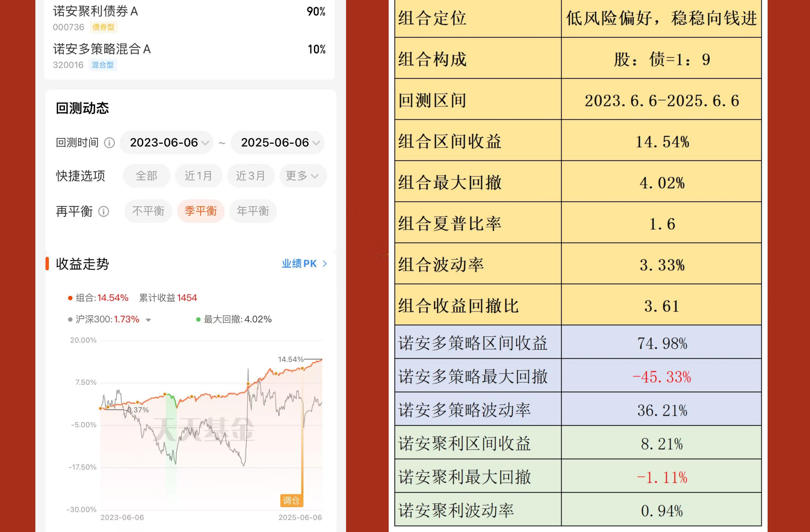Select the 年平衡 rebalance option
This screenshot has height=532, width=810.
pyautogui.click(x=253, y=211)
